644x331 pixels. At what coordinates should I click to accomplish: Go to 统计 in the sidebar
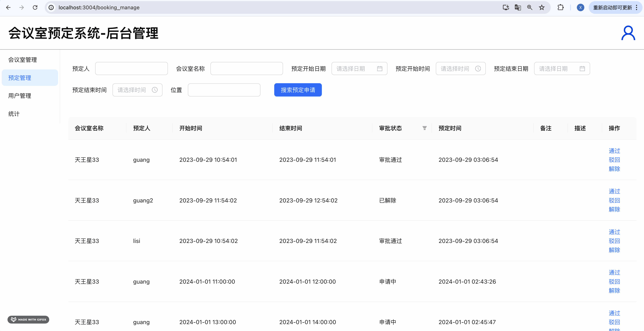pos(14,114)
